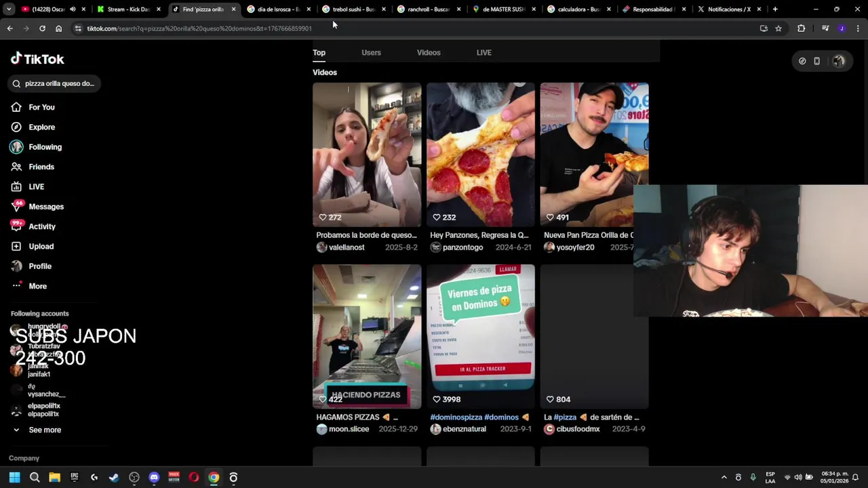Open the browser extensions menu

(x=802, y=28)
